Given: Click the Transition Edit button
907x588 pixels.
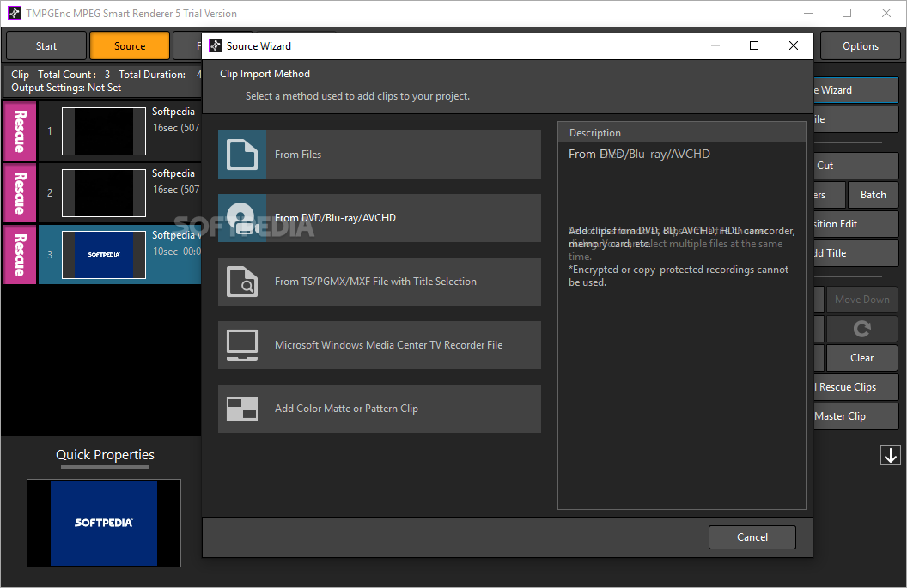Looking at the screenshot, I should coord(855,224).
